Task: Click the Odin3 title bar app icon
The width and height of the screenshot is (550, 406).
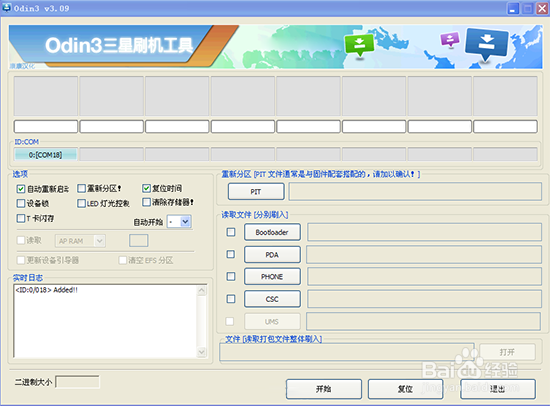Action: pyautogui.click(x=6, y=7)
